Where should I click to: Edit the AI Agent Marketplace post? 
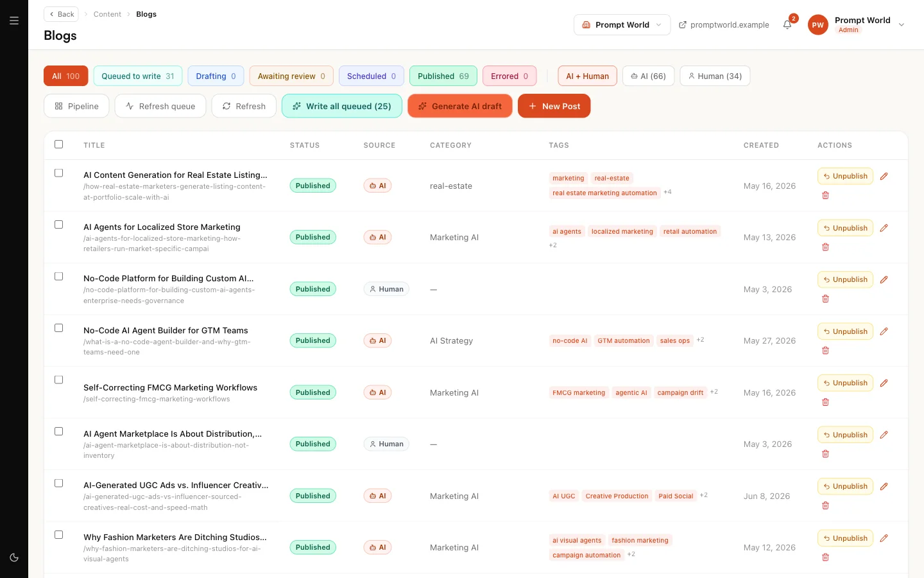[884, 435]
